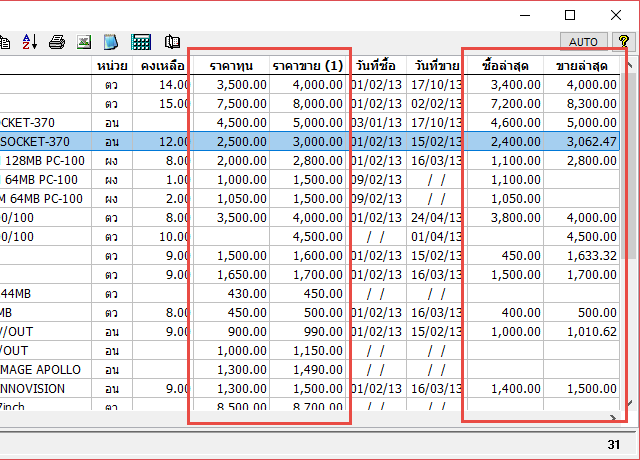Click the คงเหลือ column header
This screenshot has height=460, width=640.
pos(162,66)
